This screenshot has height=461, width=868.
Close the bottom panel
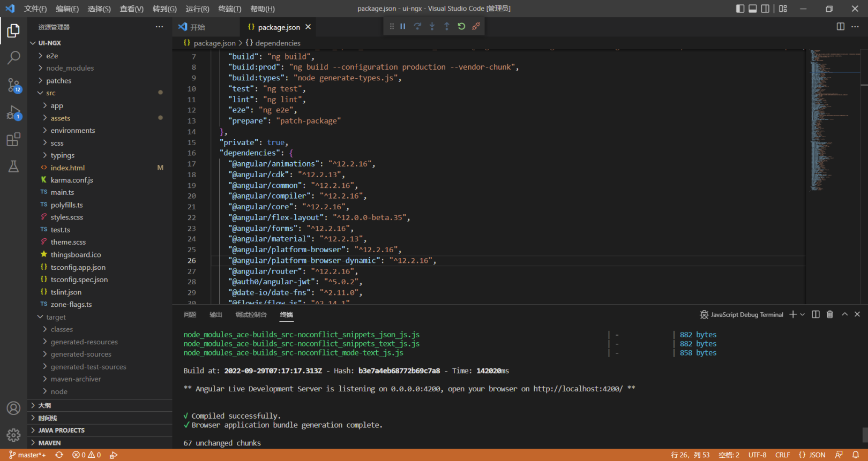coord(857,314)
